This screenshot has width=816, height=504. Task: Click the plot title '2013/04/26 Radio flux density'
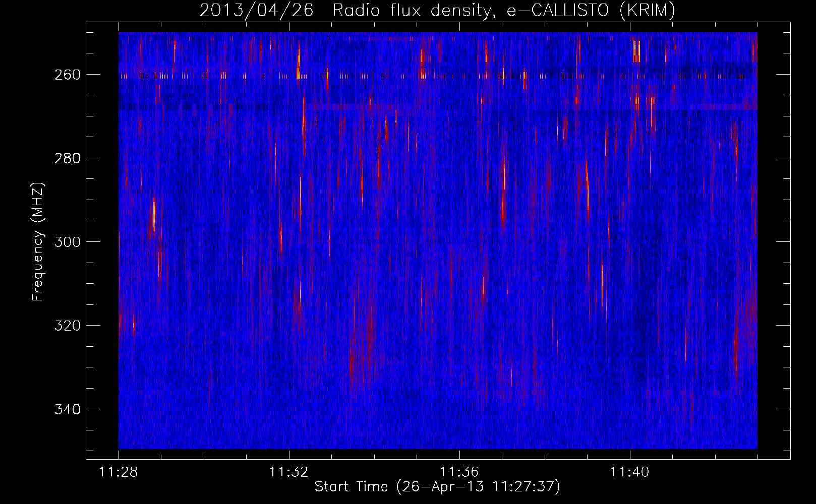(x=437, y=10)
